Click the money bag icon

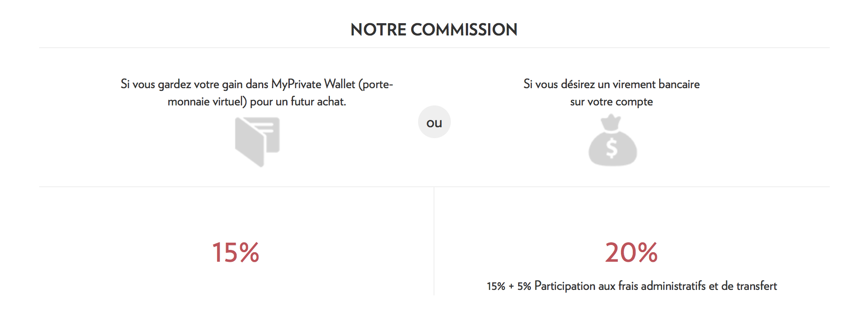point(612,141)
